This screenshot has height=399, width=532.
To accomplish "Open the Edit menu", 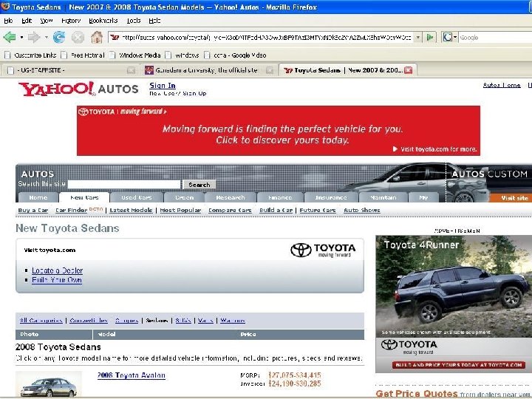I will [x=27, y=21].
